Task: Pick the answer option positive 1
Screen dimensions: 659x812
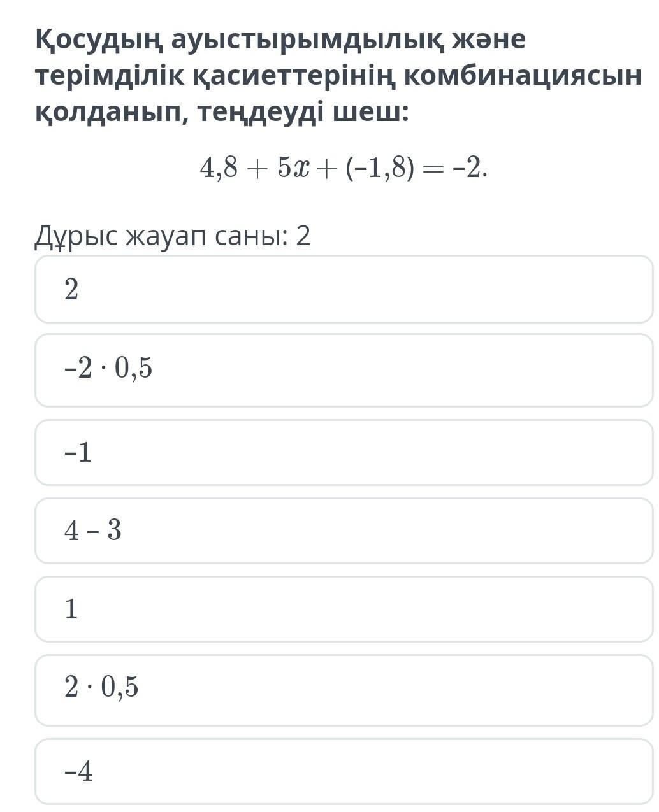Action: 344,609
